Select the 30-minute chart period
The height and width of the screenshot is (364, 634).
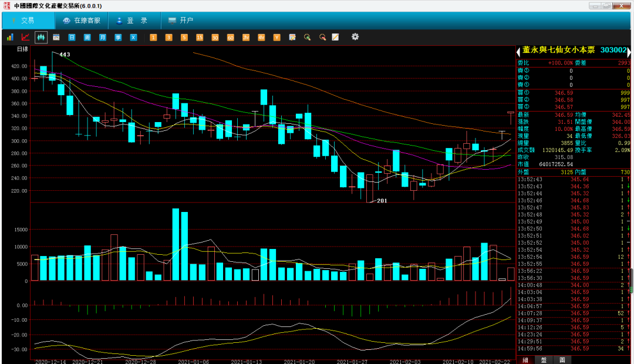(x=215, y=37)
